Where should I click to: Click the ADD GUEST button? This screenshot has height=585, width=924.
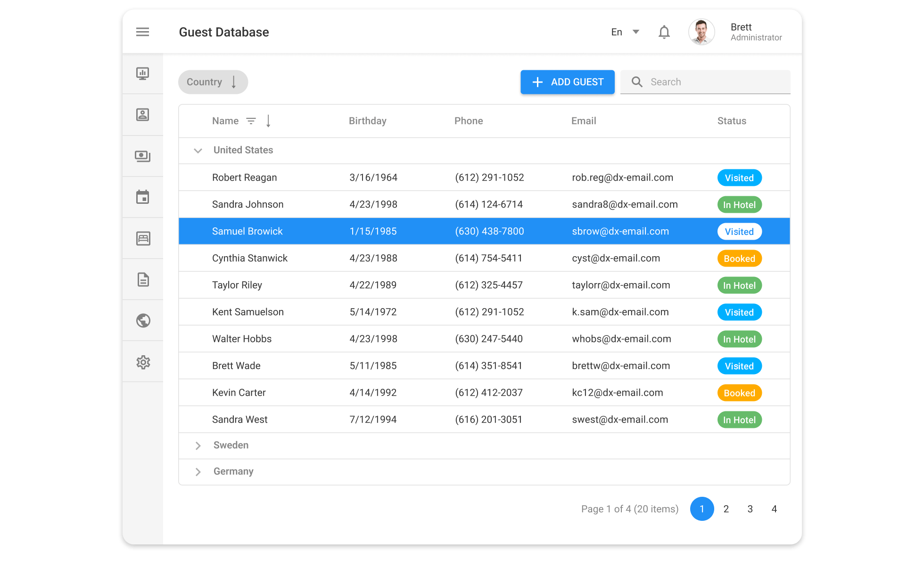click(568, 82)
